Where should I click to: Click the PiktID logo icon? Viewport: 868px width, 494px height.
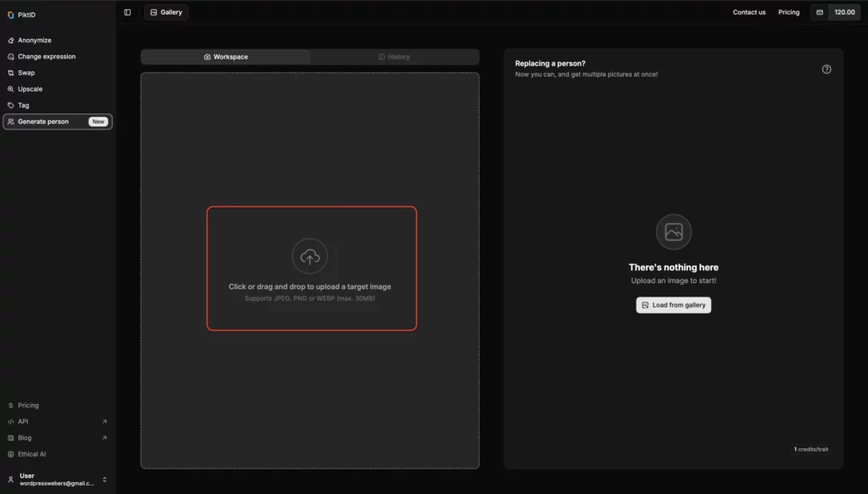click(11, 14)
